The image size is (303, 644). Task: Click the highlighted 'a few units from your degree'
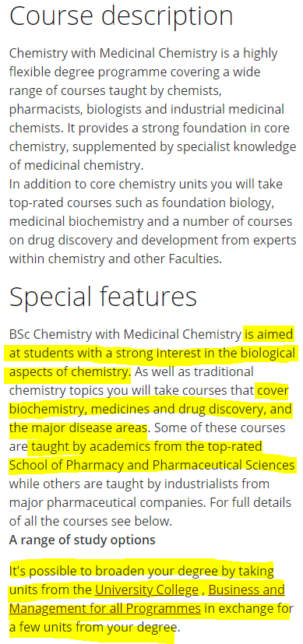93,628
